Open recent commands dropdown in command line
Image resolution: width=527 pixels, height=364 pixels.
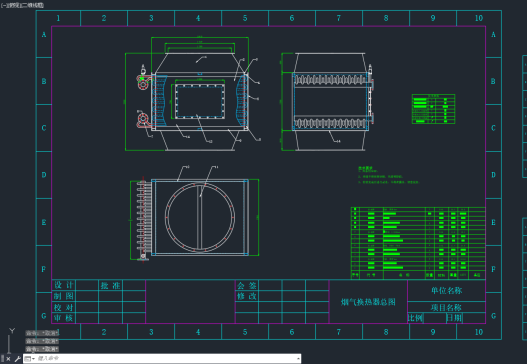[30, 359]
